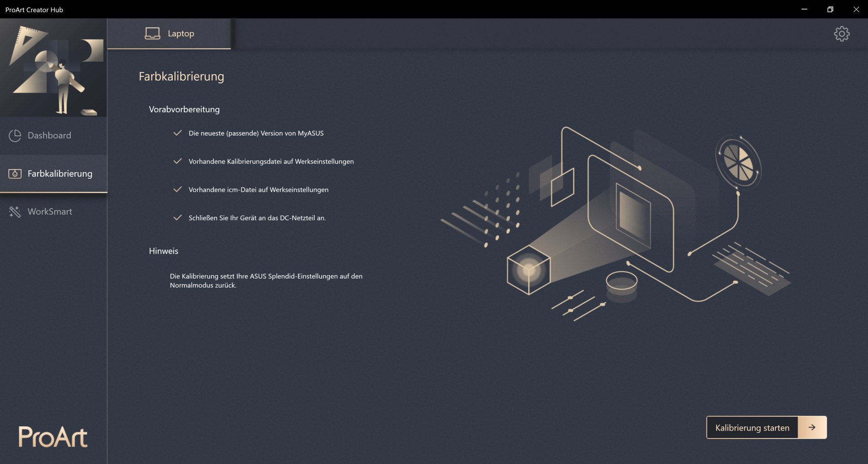Click 'Die neueste (passende) Version von MyASUS'
Screen dimensions: 868x464
pyautogui.click(x=256, y=133)
